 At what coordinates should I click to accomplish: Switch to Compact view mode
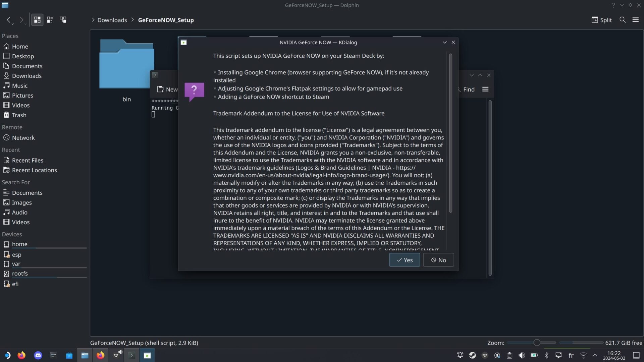[x=50, y=20]
